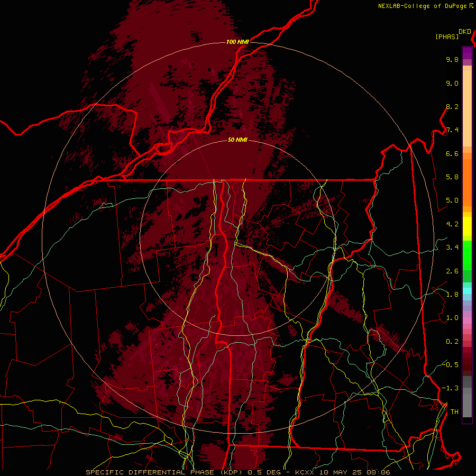This screenshot has height=476, width=476.
Task: Click the 2.6 legend value
Action: [x=452, y=271]
